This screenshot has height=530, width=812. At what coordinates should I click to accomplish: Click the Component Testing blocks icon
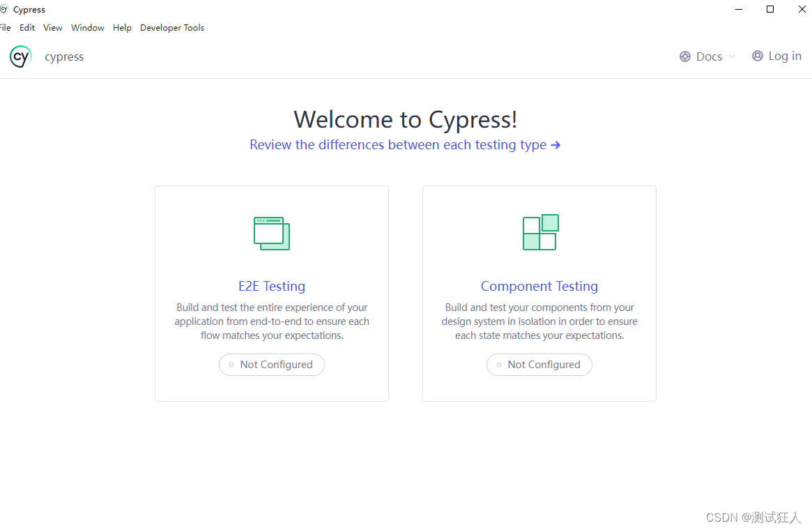coord(541,232)
